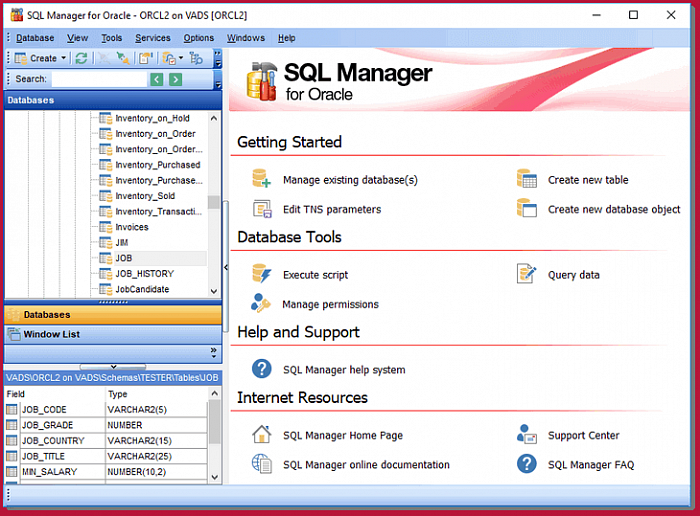The height and width of the screenshot is (516, 700).
Task: Follow the Create new table link
Action: (x=588, y=180)
